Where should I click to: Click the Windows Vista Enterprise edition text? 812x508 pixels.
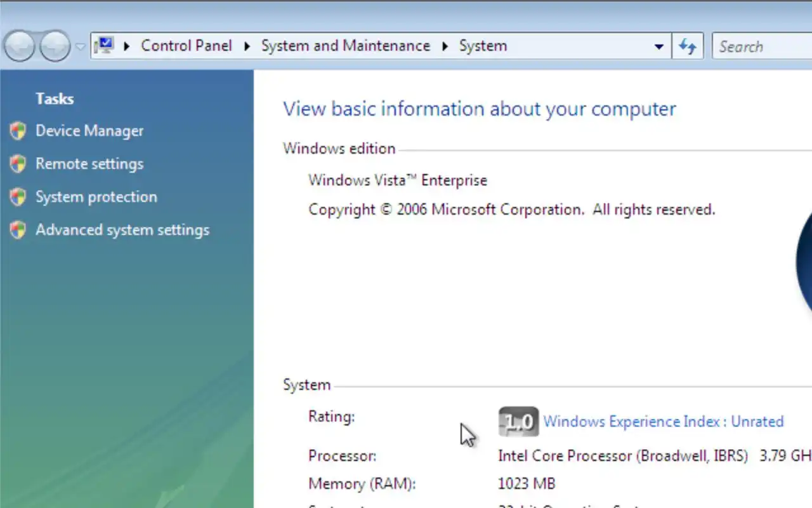[x=398, y=180]
